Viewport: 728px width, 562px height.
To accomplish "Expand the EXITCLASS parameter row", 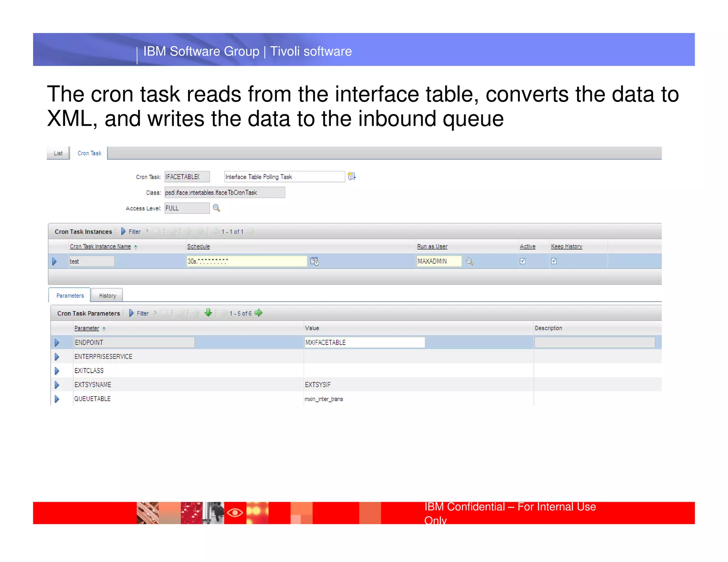I will [x=57, y=371].
